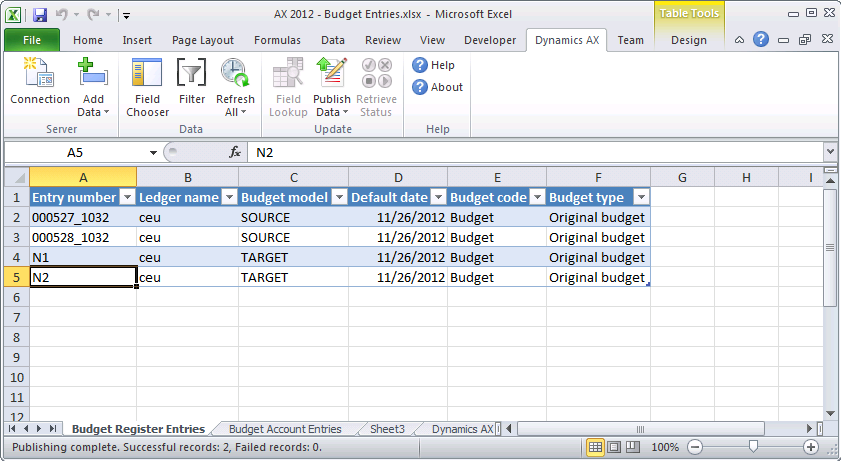Switch to Budget Account Entries sheet

(x=285, y=429)
